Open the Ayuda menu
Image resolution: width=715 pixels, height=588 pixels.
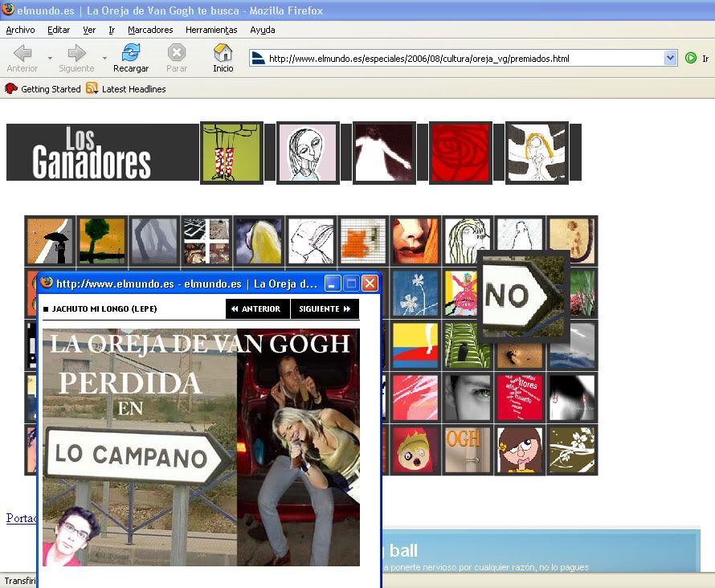[263, 30]
